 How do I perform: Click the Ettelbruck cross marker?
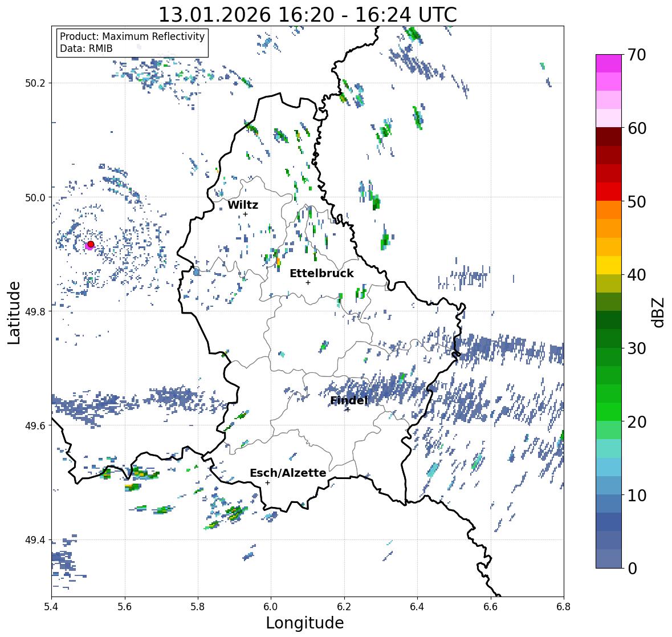pos(308,282)
